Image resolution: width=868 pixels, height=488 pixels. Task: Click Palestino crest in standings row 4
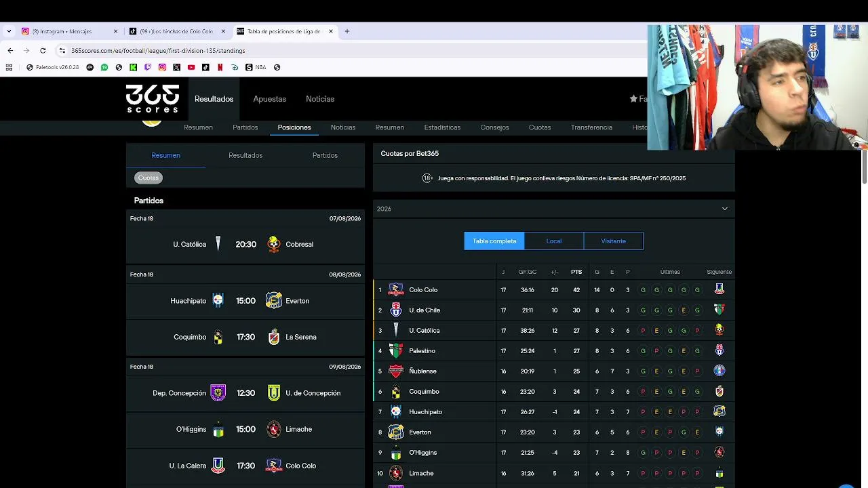396,351
